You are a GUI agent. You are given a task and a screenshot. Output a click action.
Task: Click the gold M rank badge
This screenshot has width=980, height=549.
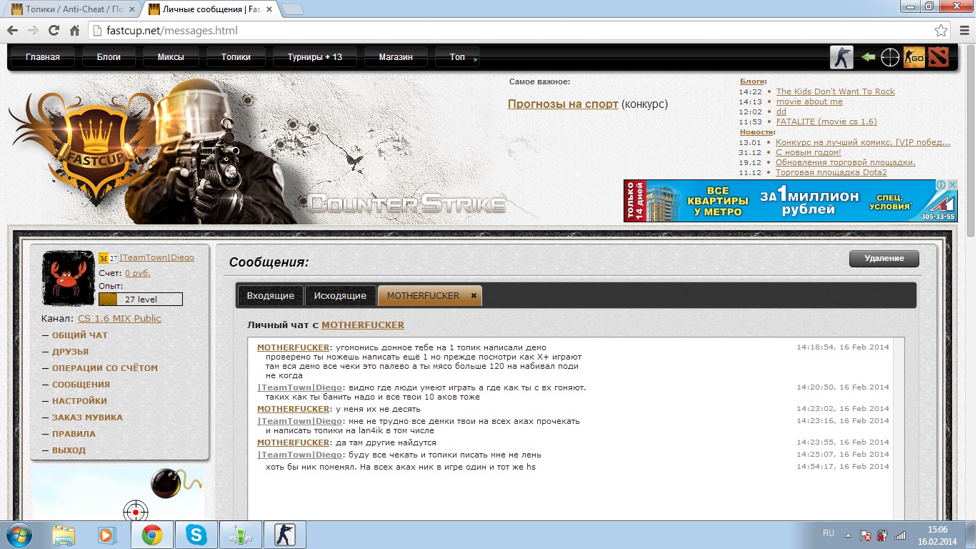pyautogui.click(x=104, y=258)
